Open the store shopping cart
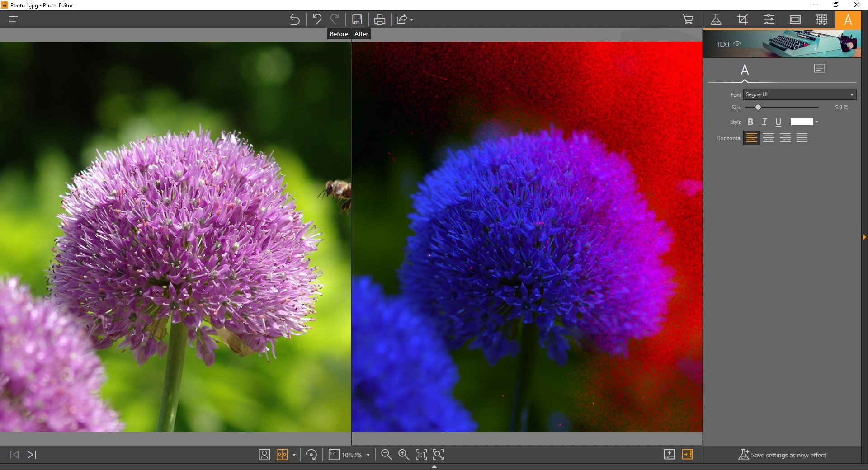 688,19
